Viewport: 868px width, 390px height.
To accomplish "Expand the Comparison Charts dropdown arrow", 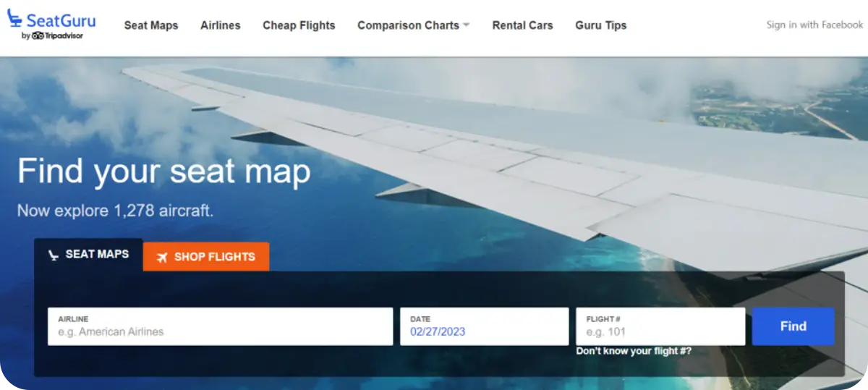I will coord(467,25).
